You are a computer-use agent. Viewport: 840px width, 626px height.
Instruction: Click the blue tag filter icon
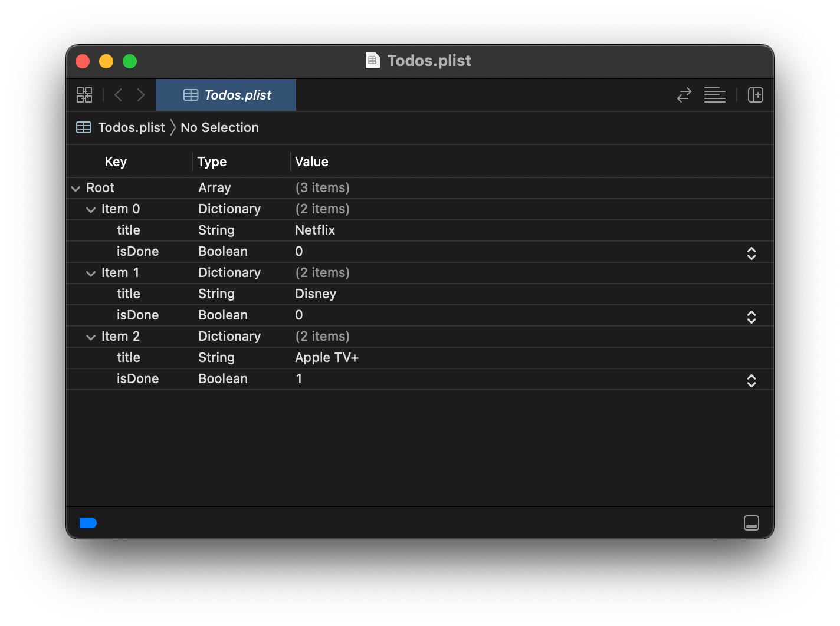point(88,523)
